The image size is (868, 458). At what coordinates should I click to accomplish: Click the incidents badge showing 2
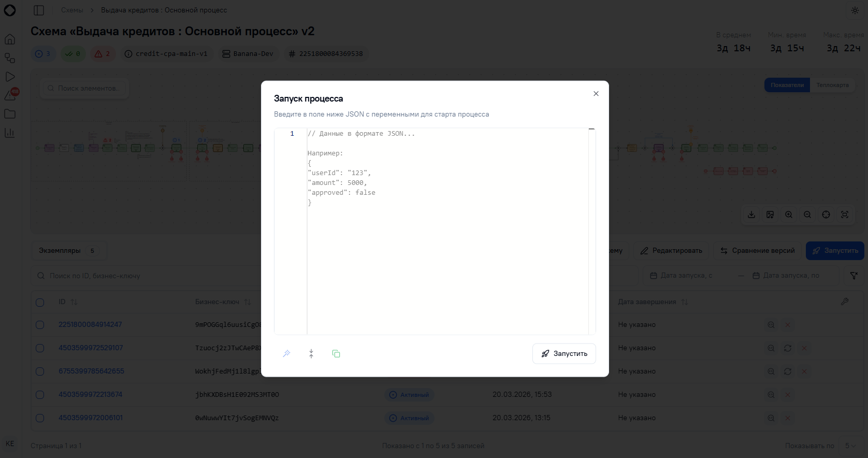tap(103, 53)
